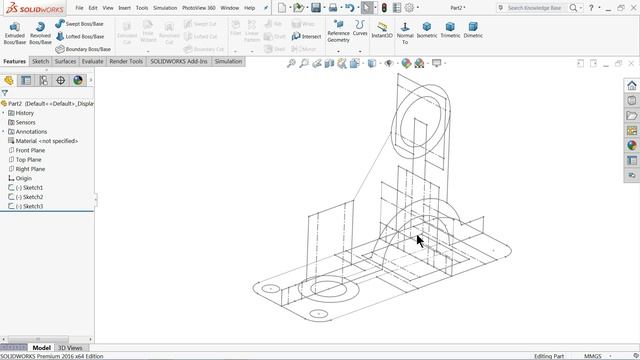Open the New document dropdown arrow

click(x=290, y=8)
